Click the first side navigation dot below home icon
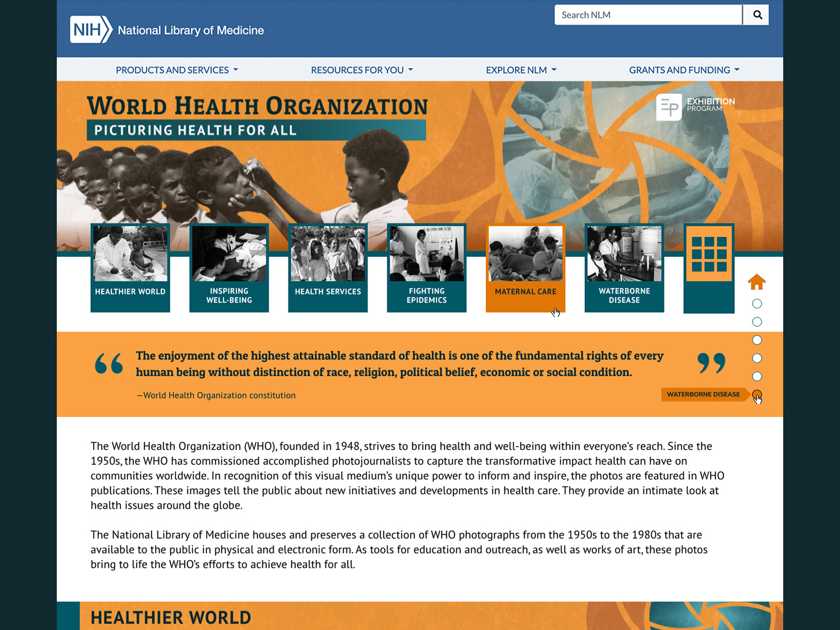This screenshot has width=840, height=630. click(x=757, y=304)
